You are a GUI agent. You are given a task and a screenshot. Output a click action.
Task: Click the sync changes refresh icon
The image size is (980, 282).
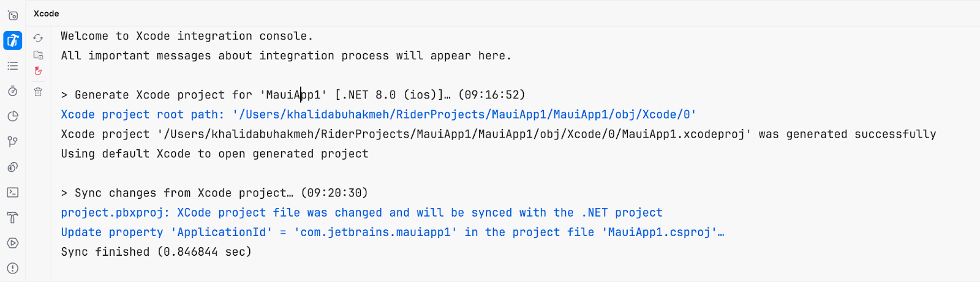[38, 38]
